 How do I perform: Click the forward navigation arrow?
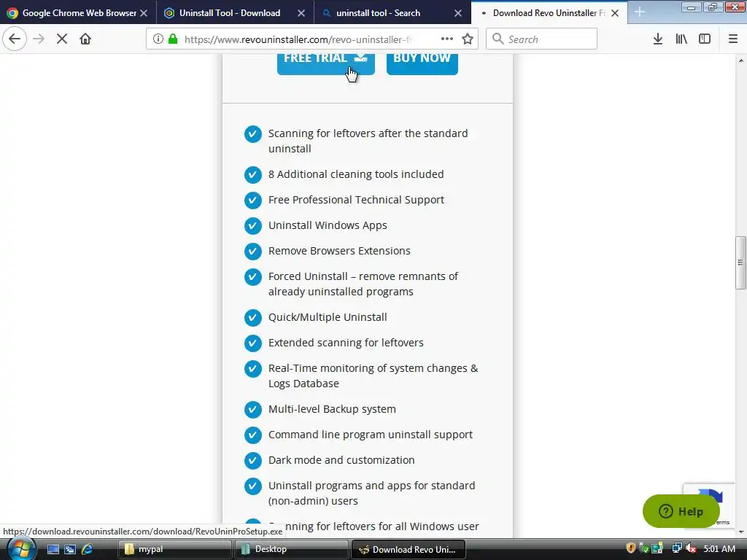[x=39, y=39]
